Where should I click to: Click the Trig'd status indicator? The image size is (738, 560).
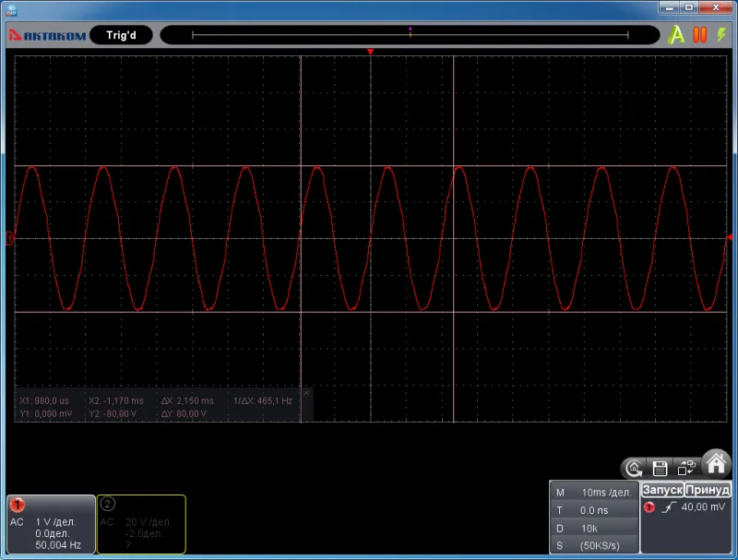coord(121,35)
